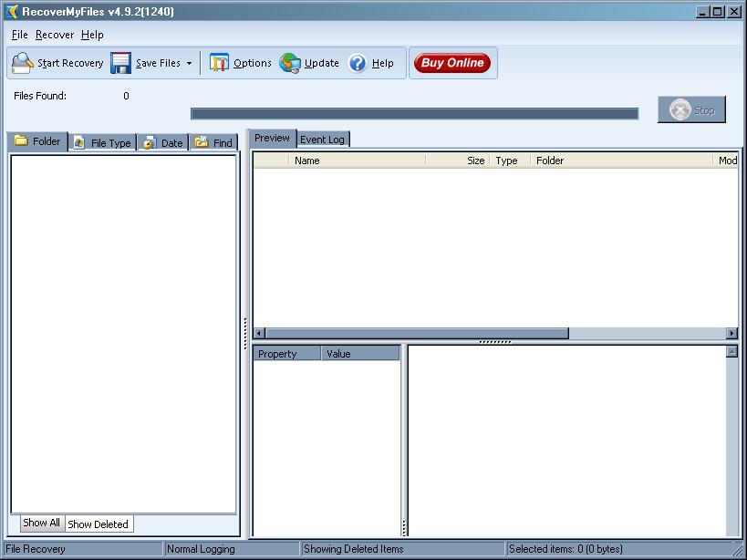Click the horizontal scrollbar right arrow
This screenshot has height=560, width=747.
731,333
